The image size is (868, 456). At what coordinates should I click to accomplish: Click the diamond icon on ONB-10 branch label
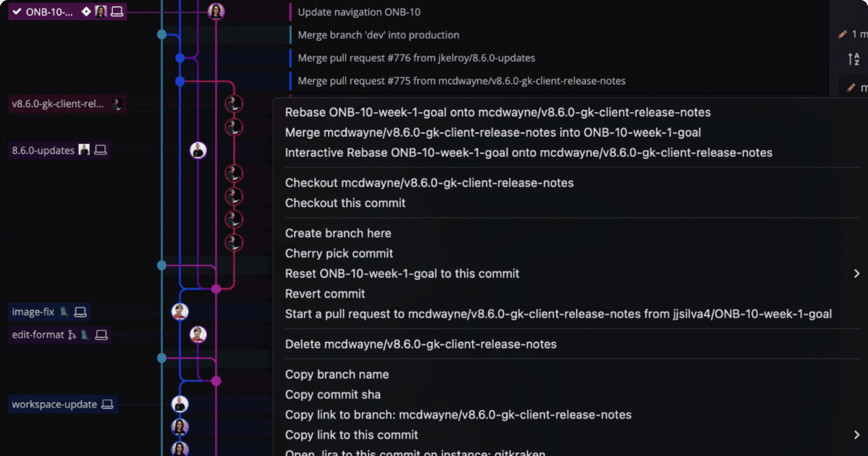pos(85,12)
